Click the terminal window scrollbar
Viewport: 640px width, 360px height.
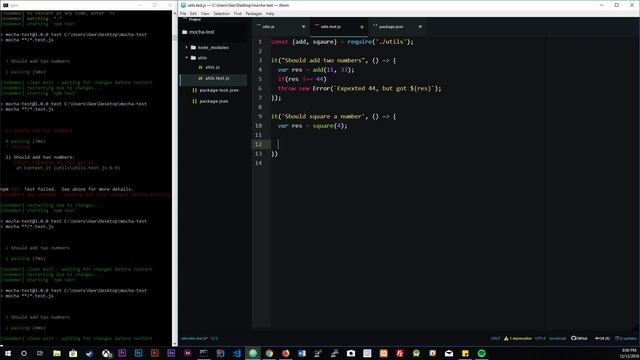tap(175, 178)
